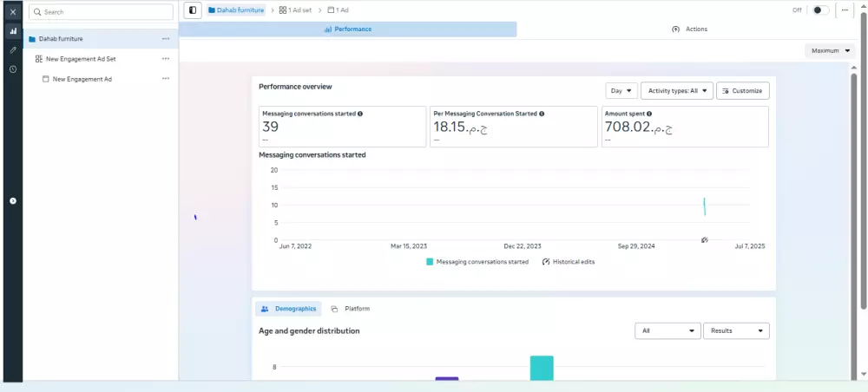
Task: Click the chart data line near 2025
Action: tap(704, 206)
